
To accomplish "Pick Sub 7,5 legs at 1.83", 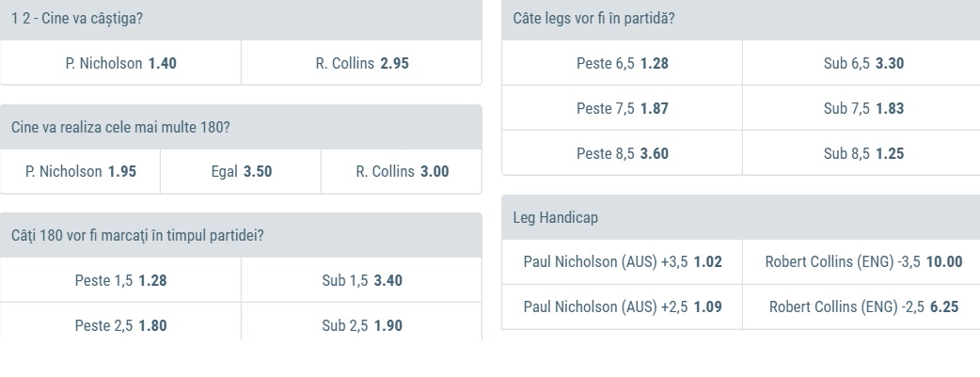I will pyautogui.click(x=863, y=108).
